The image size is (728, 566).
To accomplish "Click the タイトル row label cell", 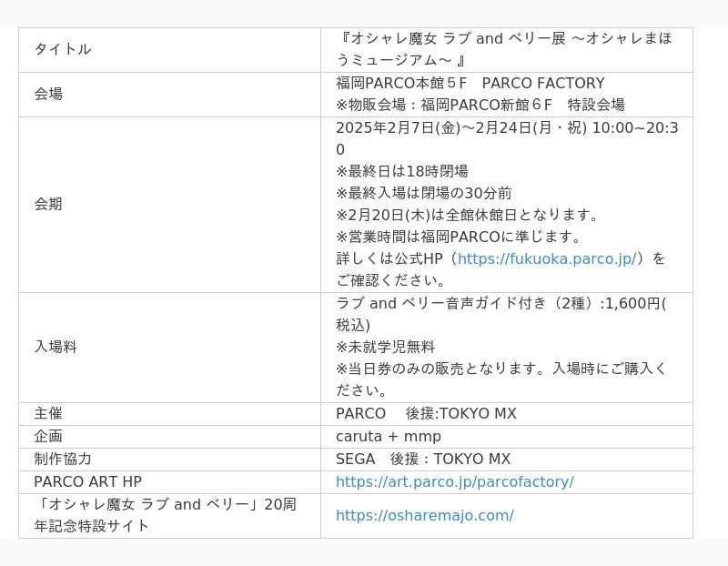I will point(169,50).
